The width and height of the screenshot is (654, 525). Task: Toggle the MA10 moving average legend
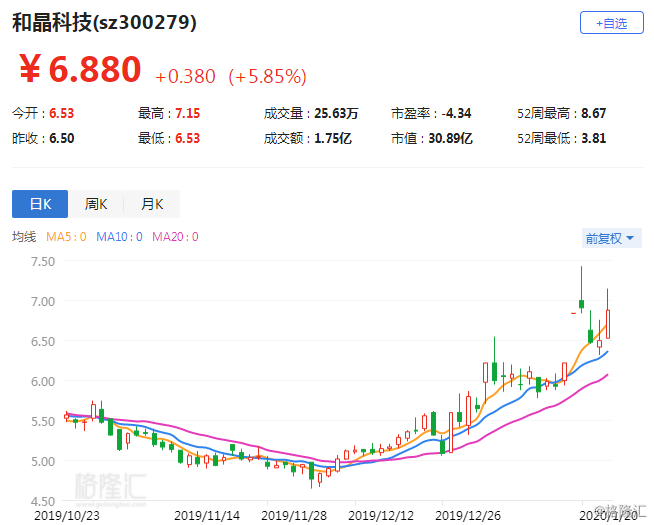119,237
